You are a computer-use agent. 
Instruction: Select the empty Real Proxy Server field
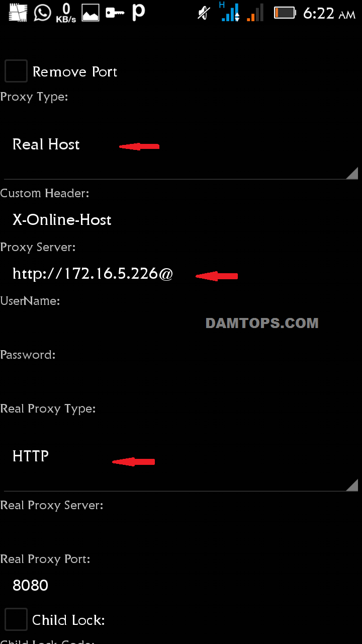point(181,532)
